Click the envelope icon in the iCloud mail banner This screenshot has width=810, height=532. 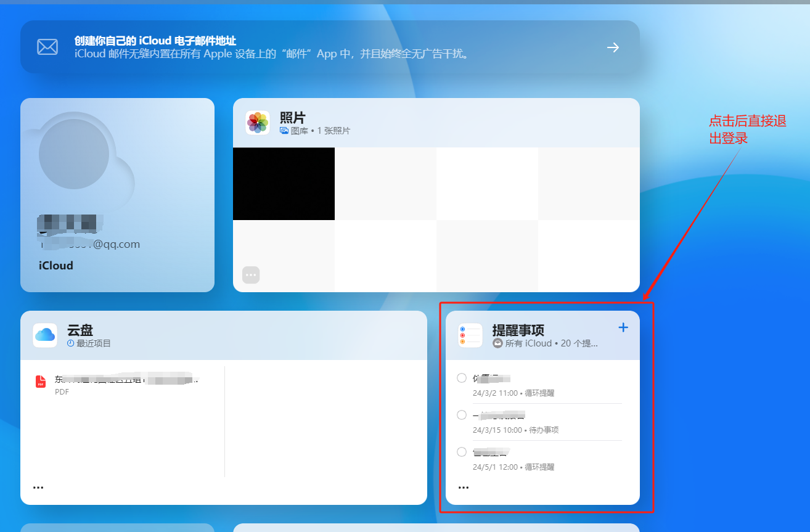[x=47, y=47]
